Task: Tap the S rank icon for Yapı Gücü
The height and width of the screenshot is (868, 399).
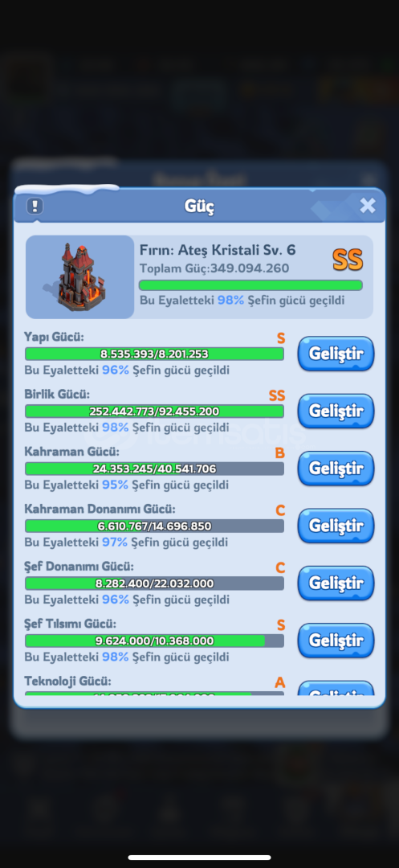Action: point(281,338)
